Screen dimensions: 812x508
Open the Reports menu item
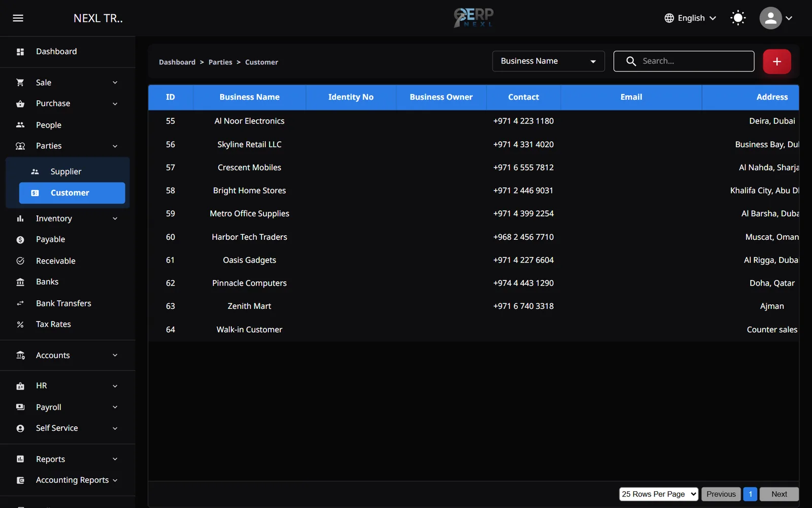[67, 459]
